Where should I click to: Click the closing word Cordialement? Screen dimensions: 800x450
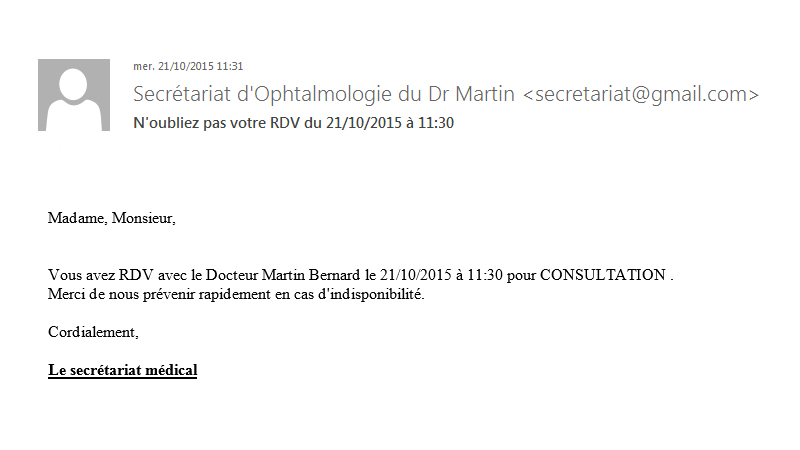(x=93, y=332)
